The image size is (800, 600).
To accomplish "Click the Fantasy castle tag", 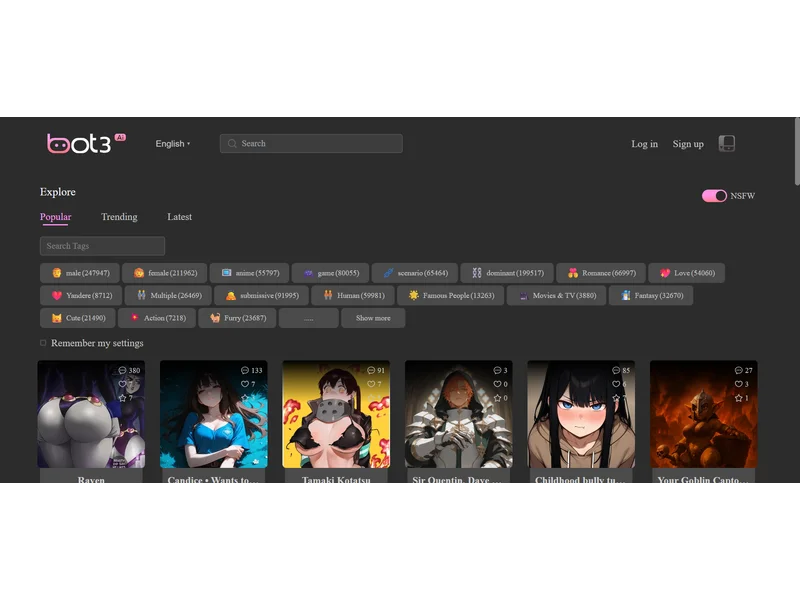I will 651,295.
